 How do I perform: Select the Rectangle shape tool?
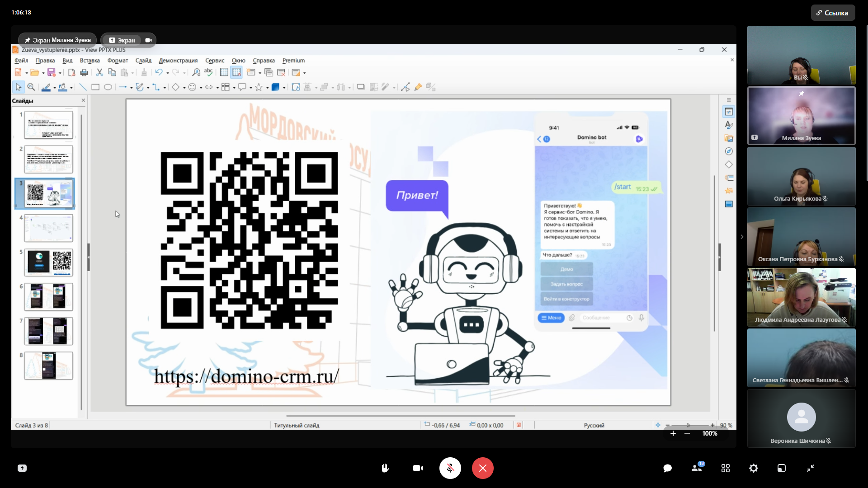tap(95, 87)
